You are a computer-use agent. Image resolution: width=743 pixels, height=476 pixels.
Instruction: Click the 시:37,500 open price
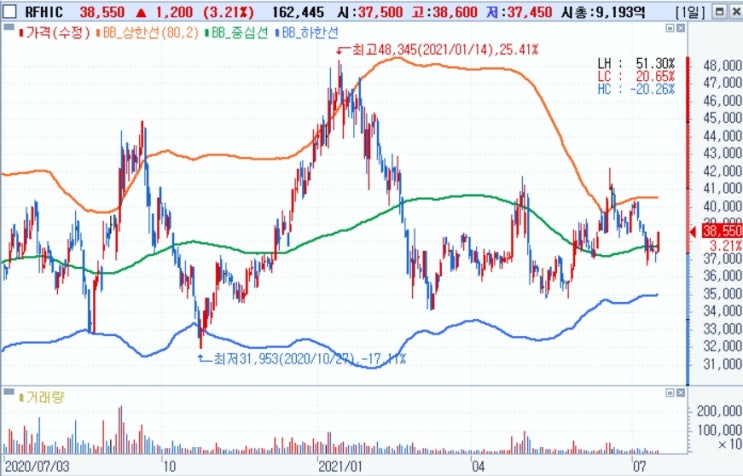click(371, 12)
